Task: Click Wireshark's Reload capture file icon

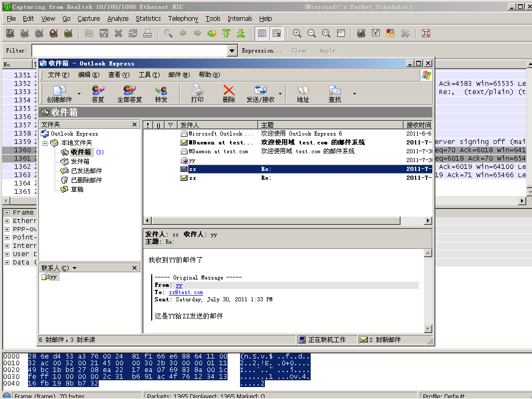Action: coord(133,33)
